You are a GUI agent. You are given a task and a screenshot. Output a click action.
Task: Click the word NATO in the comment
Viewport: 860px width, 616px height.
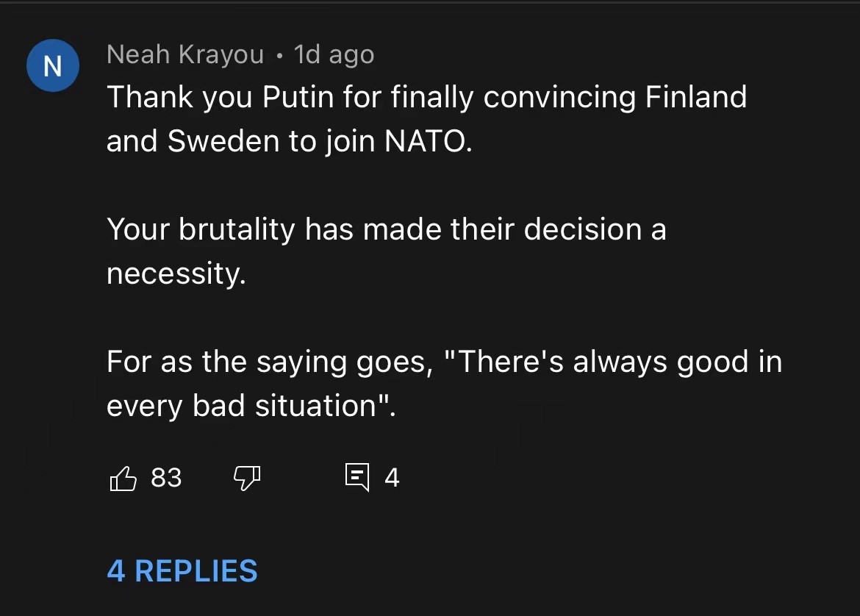coord(426,142)
